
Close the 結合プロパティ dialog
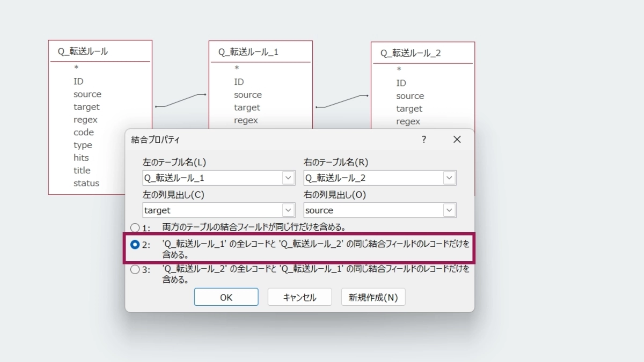pyautogui.click(x=457, y=139)
